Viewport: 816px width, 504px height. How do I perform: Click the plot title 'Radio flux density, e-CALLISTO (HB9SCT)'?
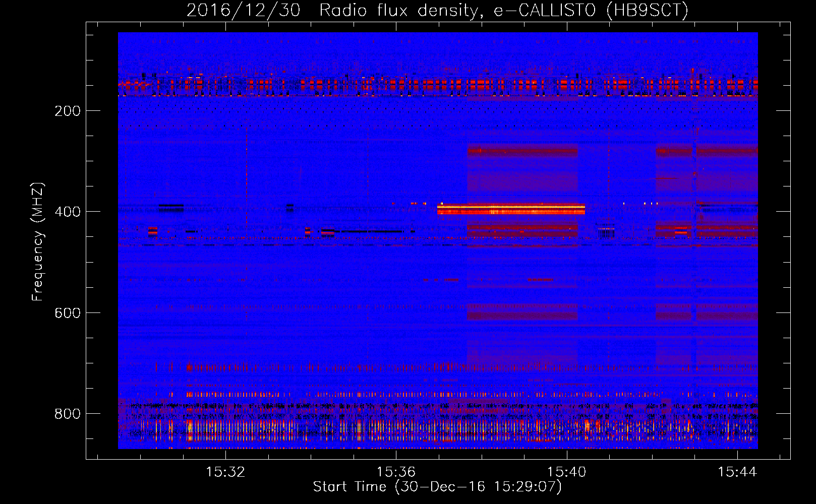504,10
